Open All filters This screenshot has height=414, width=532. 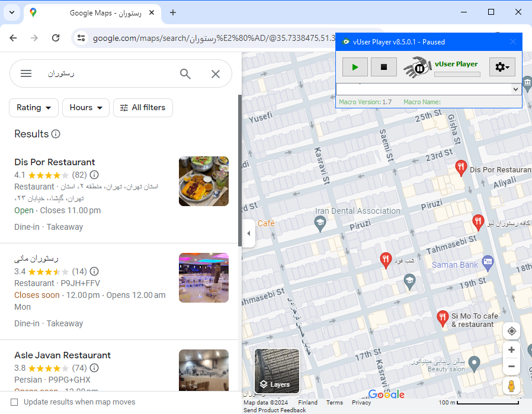143,107
